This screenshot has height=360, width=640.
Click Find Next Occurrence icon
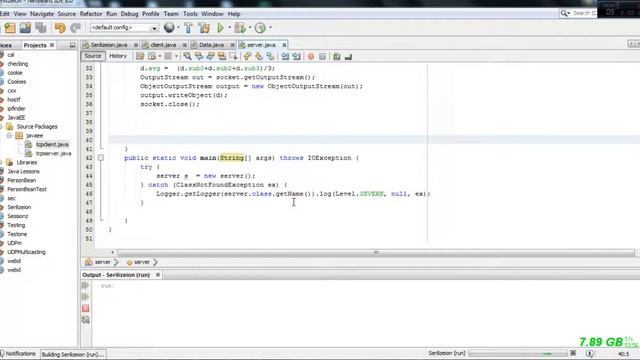(x=210, y=56)
